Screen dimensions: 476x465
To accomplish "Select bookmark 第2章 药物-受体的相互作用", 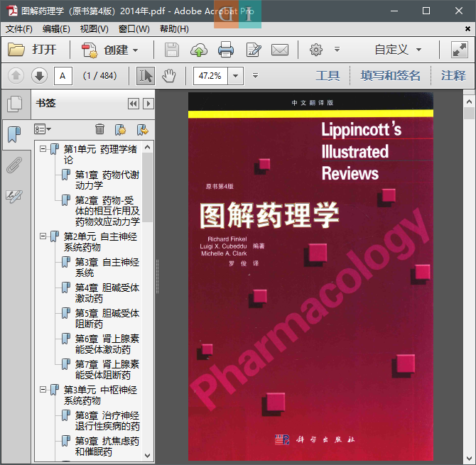I will [107, 211].
